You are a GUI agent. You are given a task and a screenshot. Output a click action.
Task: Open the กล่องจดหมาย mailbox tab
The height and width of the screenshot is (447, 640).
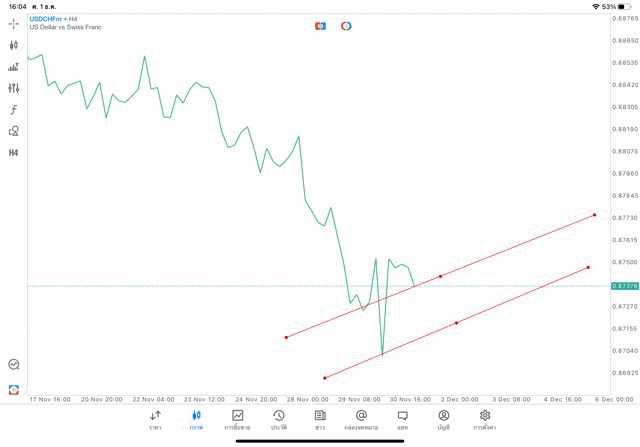(x=361, y=419)
